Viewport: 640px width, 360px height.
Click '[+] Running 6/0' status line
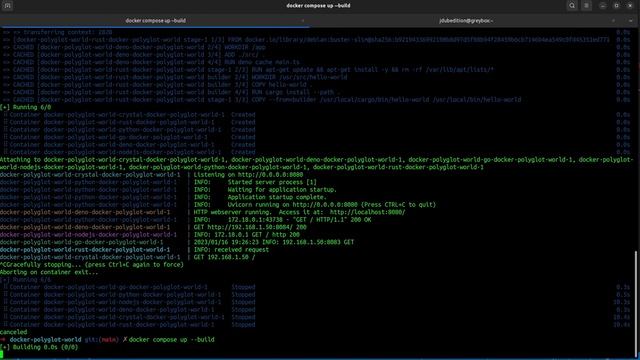(25, 107)
